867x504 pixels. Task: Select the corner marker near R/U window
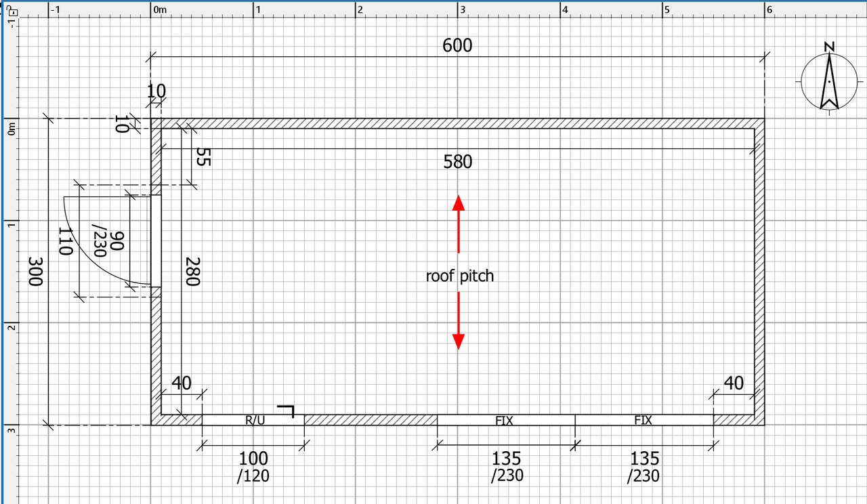[x=286, y=410]
